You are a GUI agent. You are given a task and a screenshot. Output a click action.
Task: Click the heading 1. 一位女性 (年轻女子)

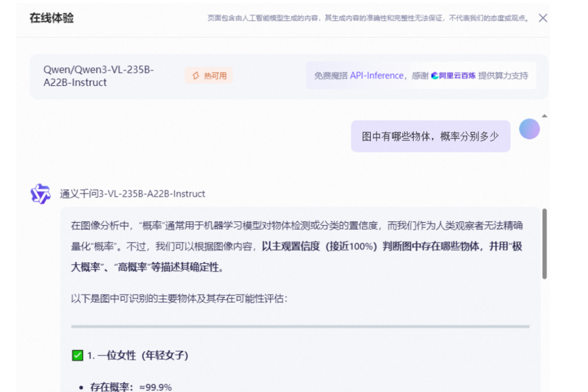coord(138,355)
